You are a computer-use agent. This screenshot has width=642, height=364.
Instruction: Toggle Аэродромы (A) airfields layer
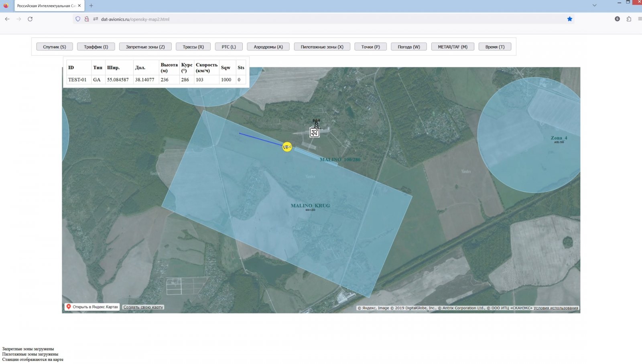[x=268, y=47]
